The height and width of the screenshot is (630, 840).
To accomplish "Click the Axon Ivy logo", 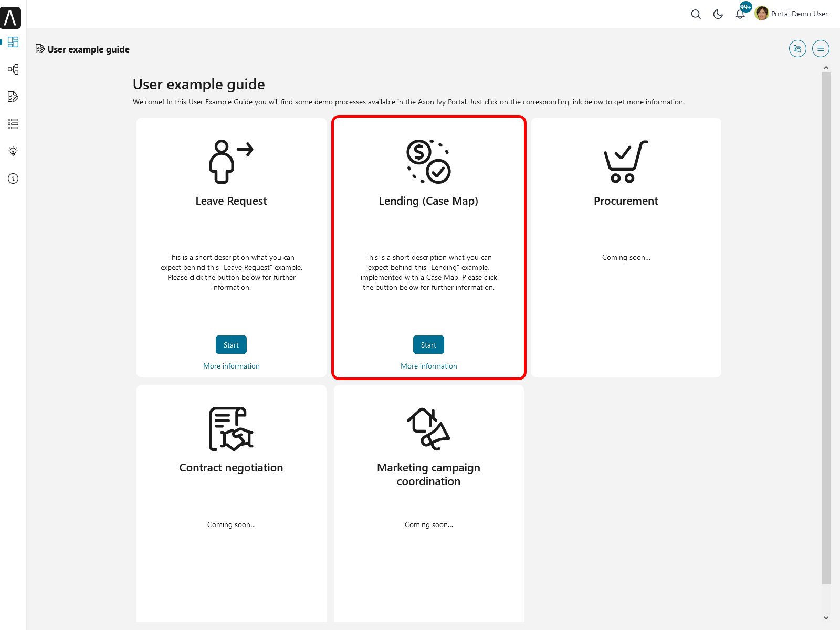I will pos(10,18).
